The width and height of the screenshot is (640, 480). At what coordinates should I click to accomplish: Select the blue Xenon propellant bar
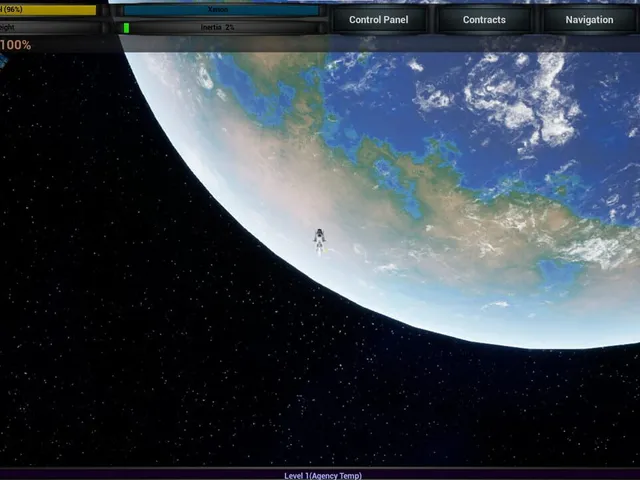221,10
